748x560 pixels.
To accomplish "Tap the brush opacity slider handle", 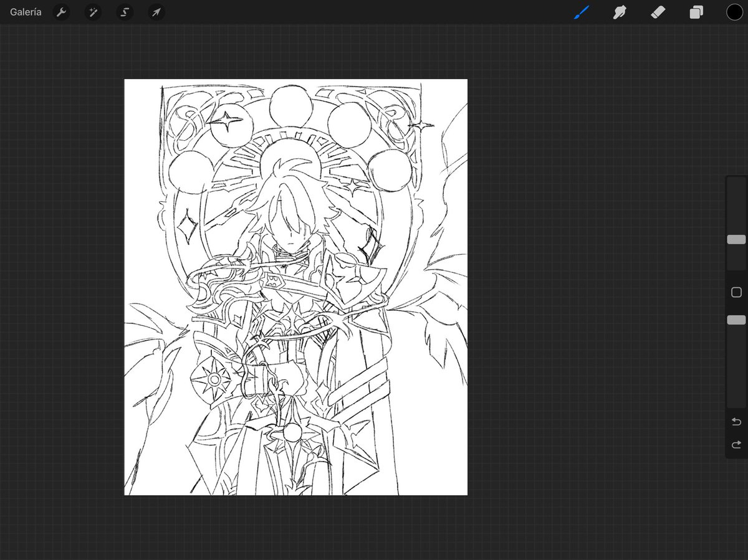I will tap(736, 320).
